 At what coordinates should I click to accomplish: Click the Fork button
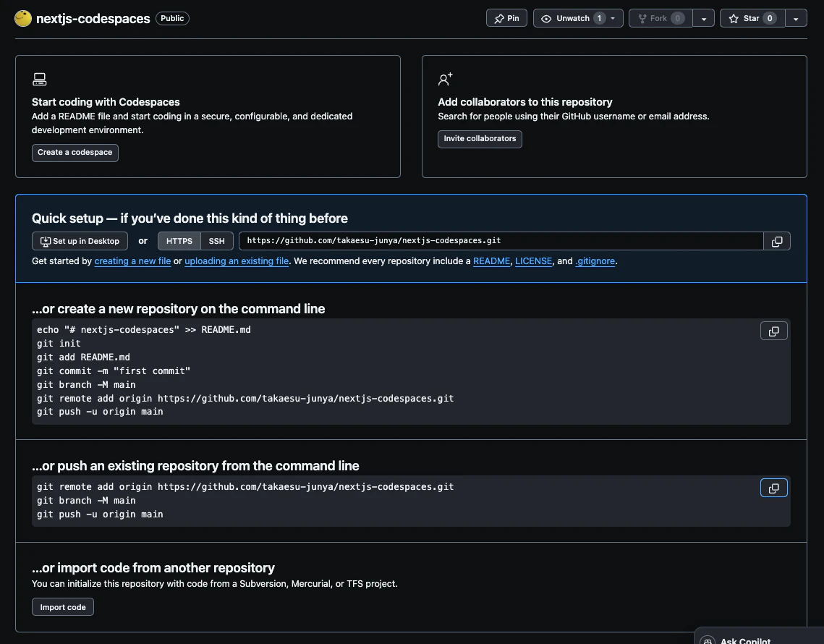pos(661,18)
